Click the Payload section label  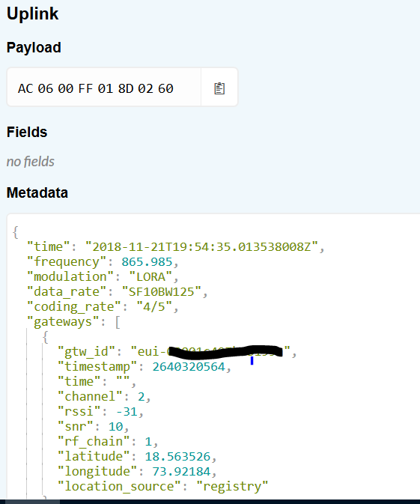(34, 48)
